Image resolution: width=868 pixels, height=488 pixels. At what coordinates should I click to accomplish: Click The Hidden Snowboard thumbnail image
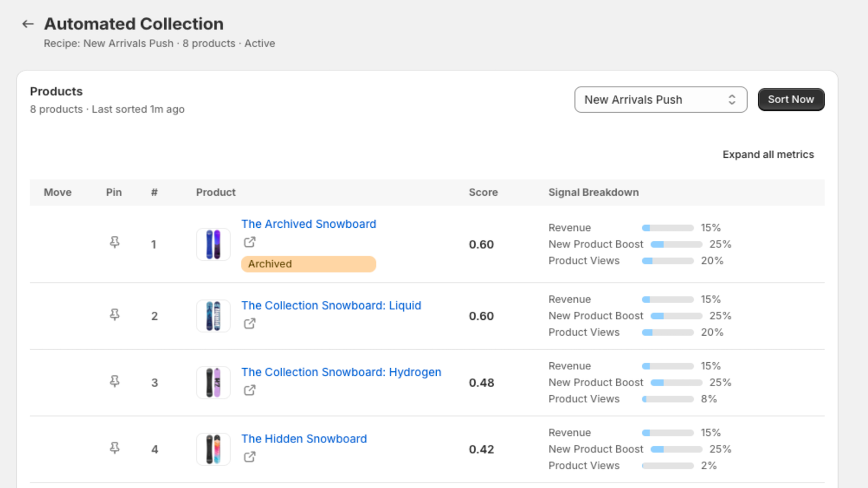coord(213,449)
